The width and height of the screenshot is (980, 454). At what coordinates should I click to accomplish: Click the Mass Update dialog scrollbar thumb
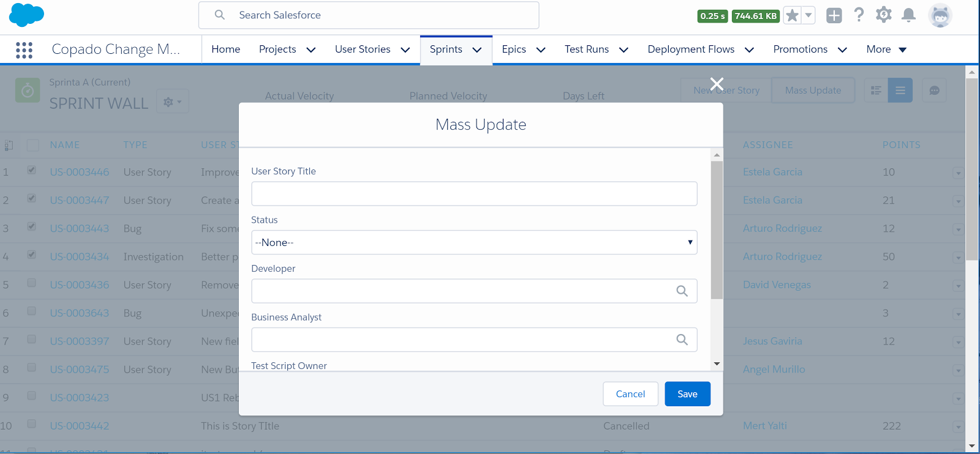click(717, 230)
